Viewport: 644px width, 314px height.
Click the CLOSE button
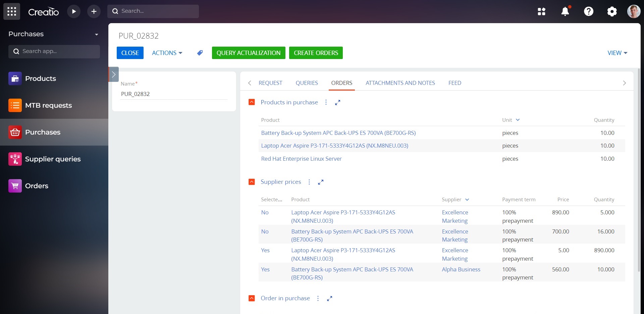click(130, 53)
